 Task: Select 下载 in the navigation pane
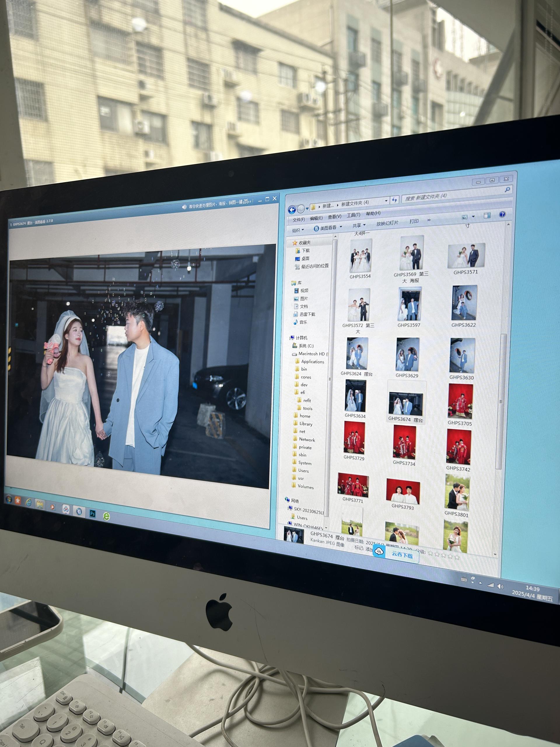[x=302, y=251]
